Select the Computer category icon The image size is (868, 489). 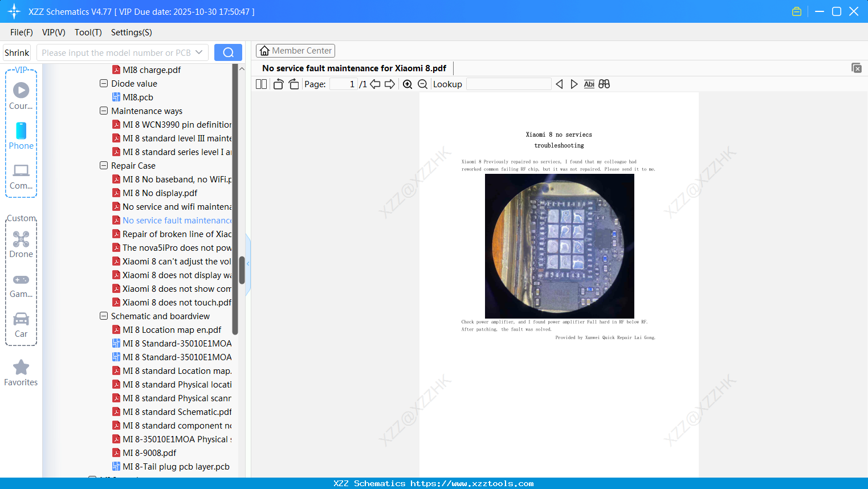tap(21, 176)
